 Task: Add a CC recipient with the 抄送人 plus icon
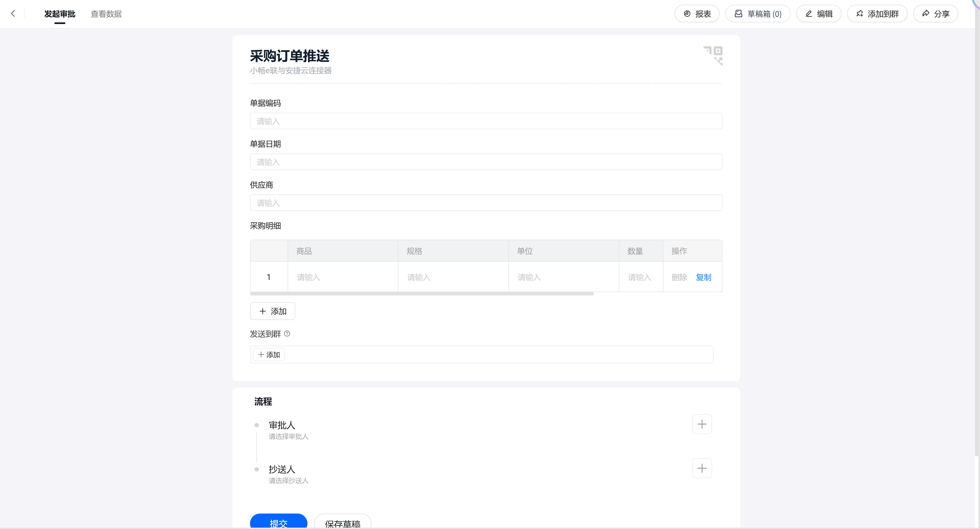(x=702, y=468)
